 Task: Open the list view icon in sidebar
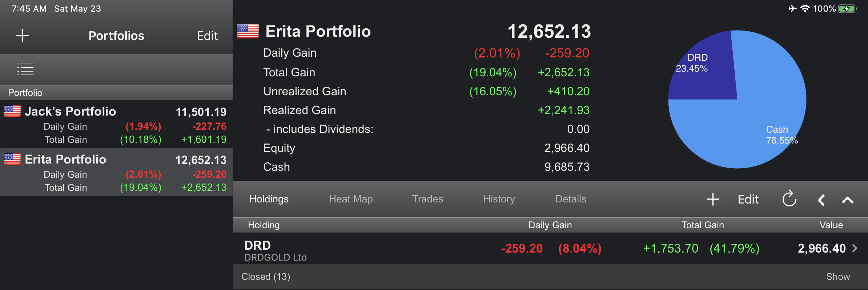(x=25, y=69)
